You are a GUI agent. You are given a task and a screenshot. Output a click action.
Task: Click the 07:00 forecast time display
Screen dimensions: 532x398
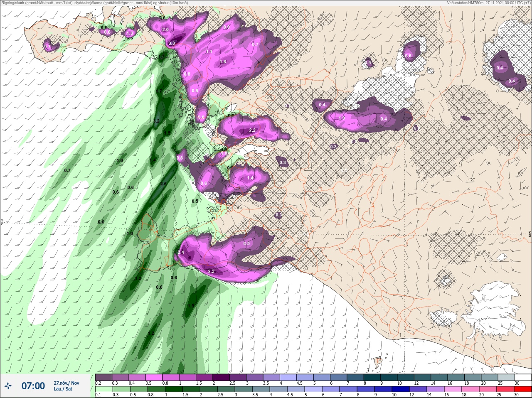[x=33, y=386]
